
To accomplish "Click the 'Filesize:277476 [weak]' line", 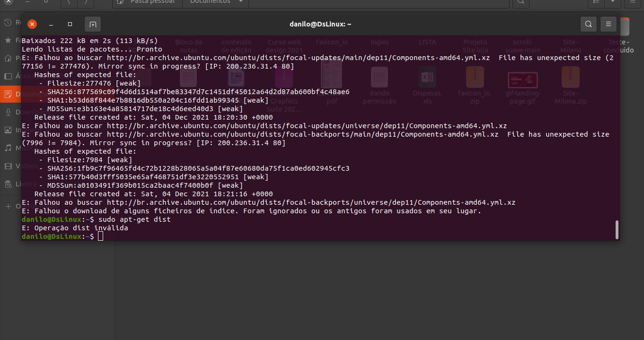I will (90, 83).
